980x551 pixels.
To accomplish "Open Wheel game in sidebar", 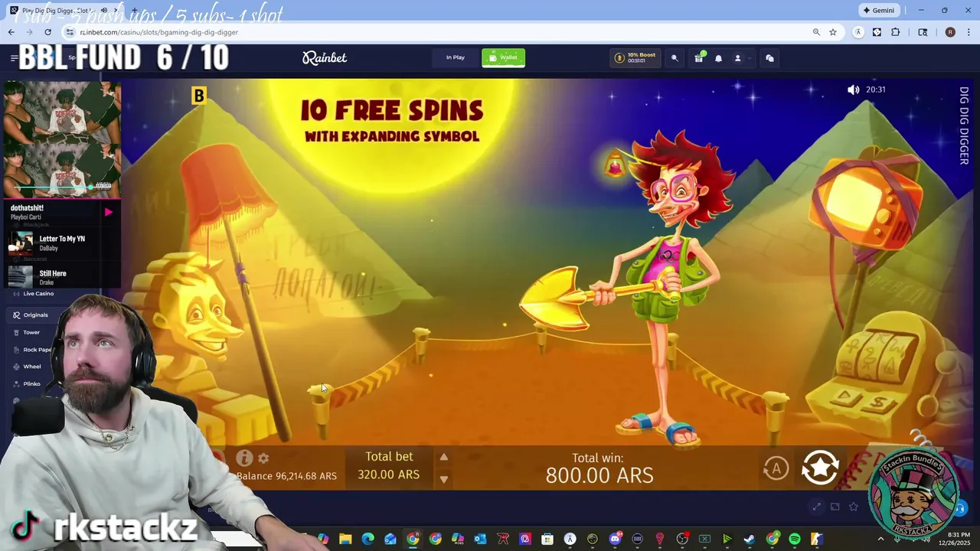I will coord(31,367).
